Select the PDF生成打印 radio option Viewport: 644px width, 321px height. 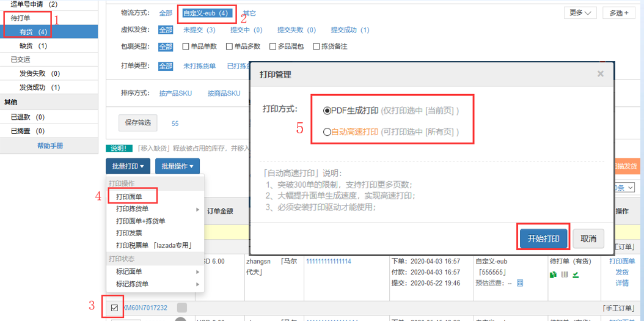pyautogui.click(x=327, y=111)
